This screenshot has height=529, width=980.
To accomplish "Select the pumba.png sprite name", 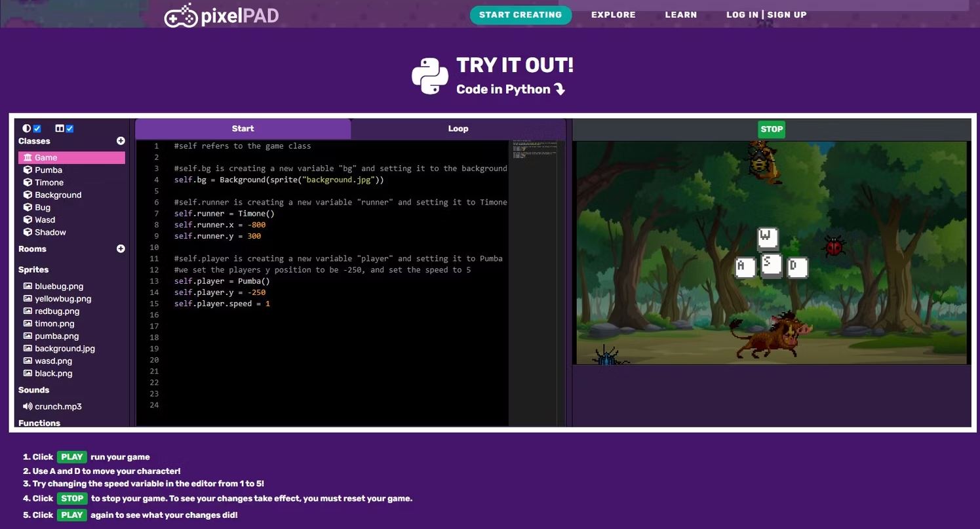I will pos(57,336).
